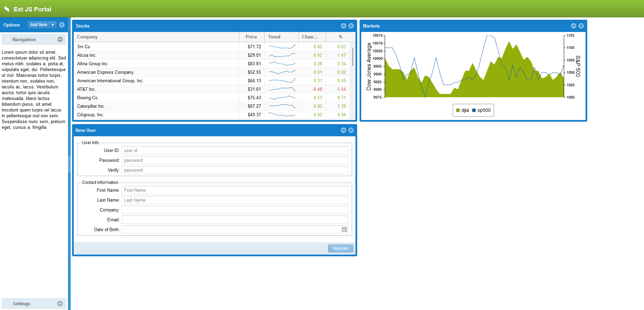Sort by the Change column header

(312, 37)
